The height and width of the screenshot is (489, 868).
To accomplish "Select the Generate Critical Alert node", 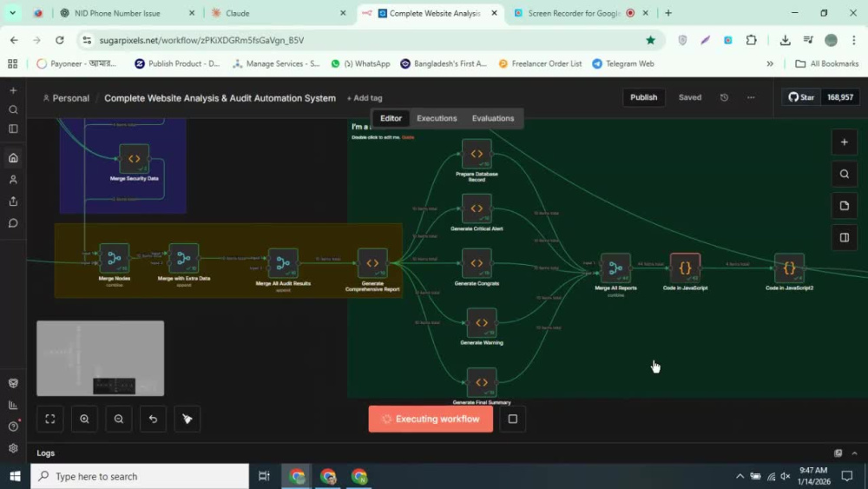I will point(477,208).
